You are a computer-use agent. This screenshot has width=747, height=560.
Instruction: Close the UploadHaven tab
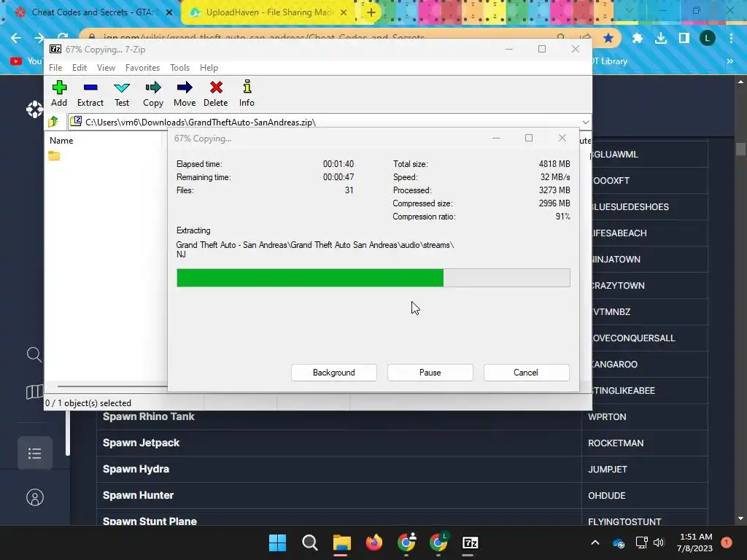pos(344,12)
